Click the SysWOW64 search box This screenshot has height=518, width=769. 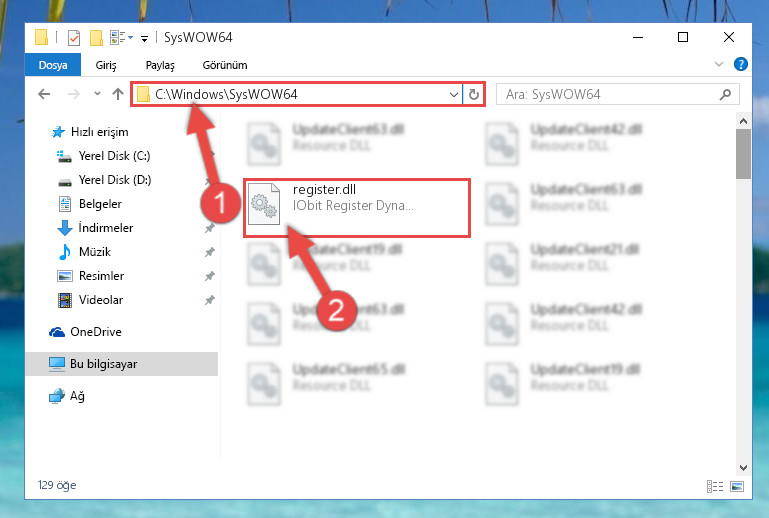(610, 94)
